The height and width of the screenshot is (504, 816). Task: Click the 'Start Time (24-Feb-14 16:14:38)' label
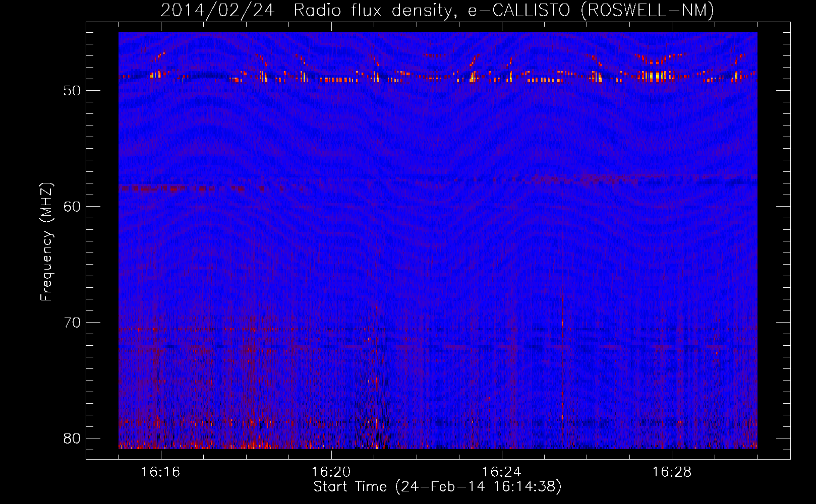tap(437, 487)
